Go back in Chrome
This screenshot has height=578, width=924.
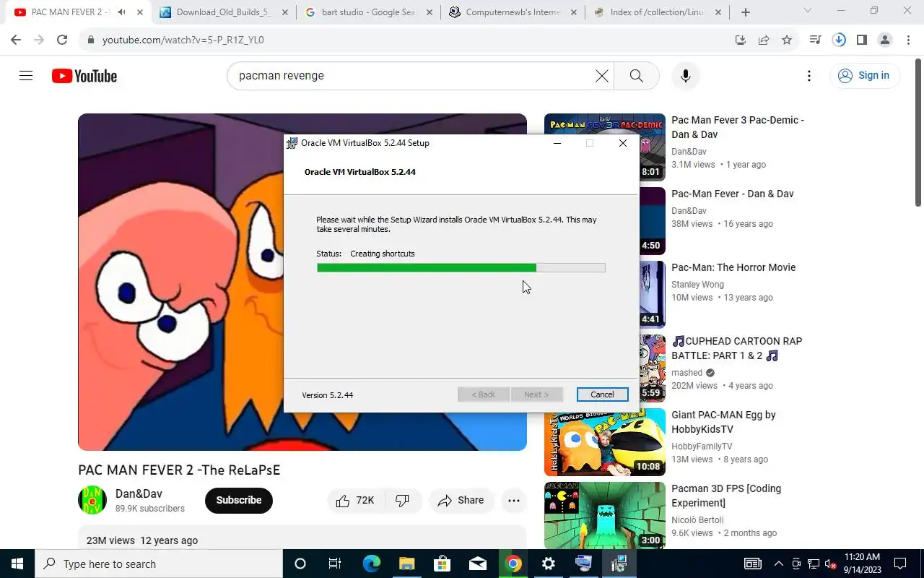[x=16, y=40]
